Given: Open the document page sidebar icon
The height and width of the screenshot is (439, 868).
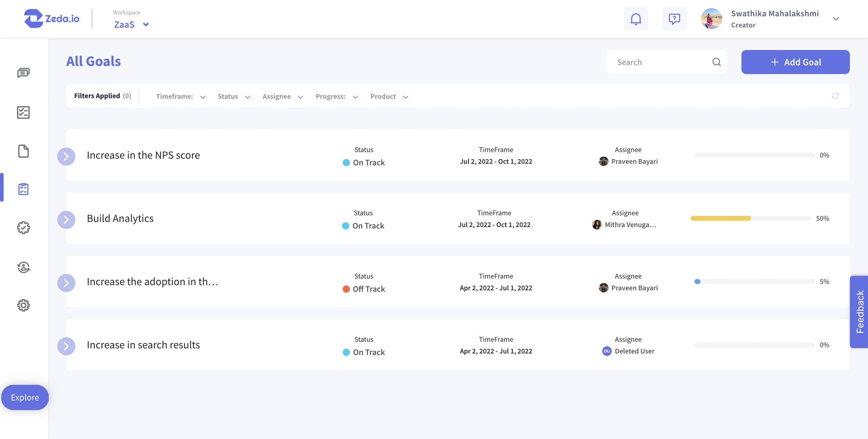Looking at the screenshot, I should click(23, 151).
